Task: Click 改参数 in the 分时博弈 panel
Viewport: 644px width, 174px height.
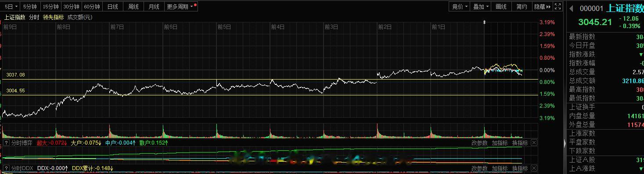Action: [479, 143]
